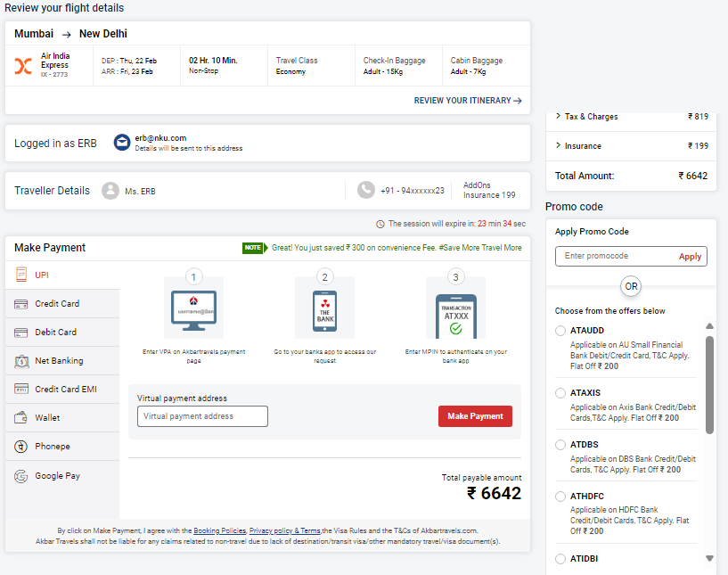Open Wallet payment option

(x=62, y=418)
